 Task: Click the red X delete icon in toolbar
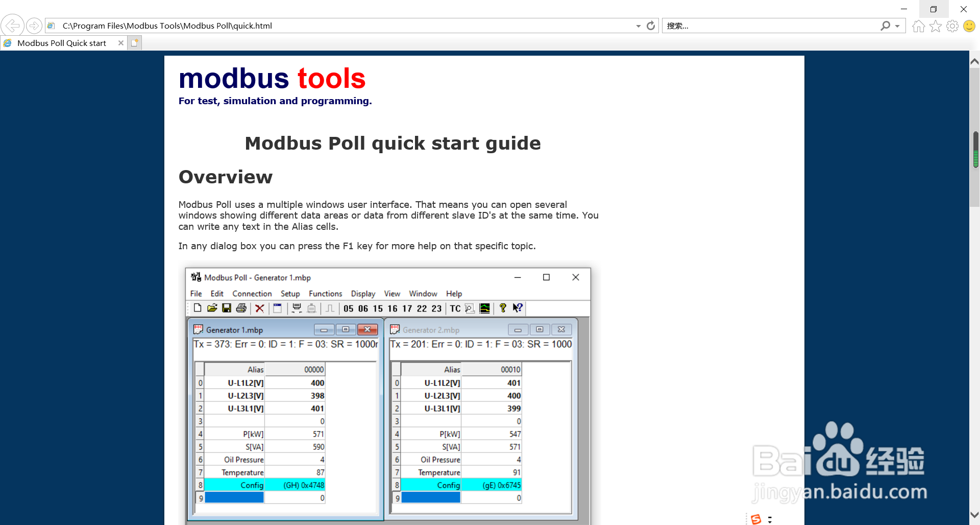click(x=260, y=308)
